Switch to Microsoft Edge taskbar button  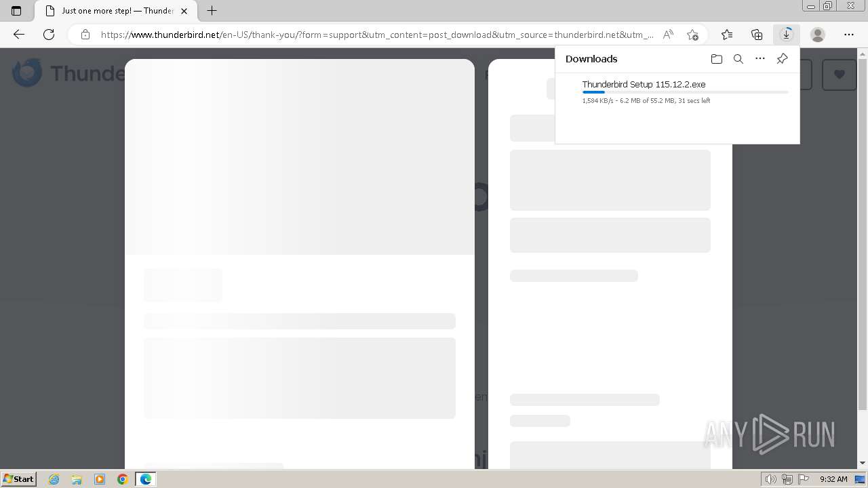(146, 479)
